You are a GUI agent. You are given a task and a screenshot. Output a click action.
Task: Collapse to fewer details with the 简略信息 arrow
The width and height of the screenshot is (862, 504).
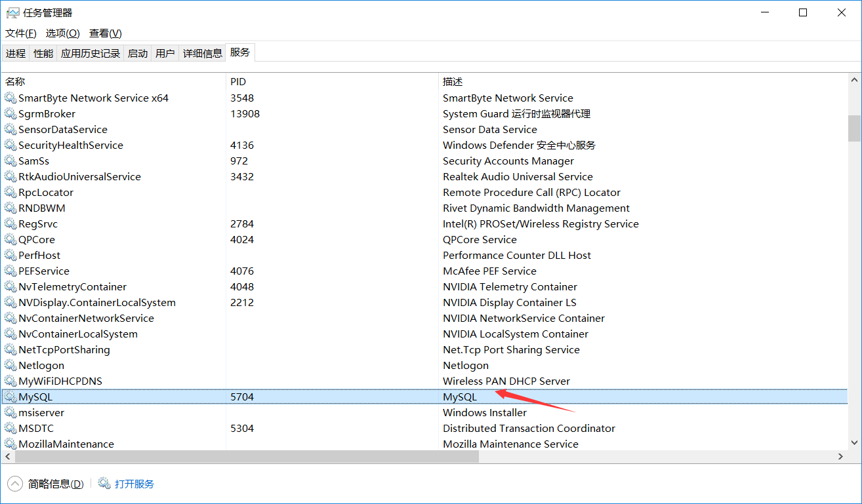pyautogui.click(x=14, y=484)
